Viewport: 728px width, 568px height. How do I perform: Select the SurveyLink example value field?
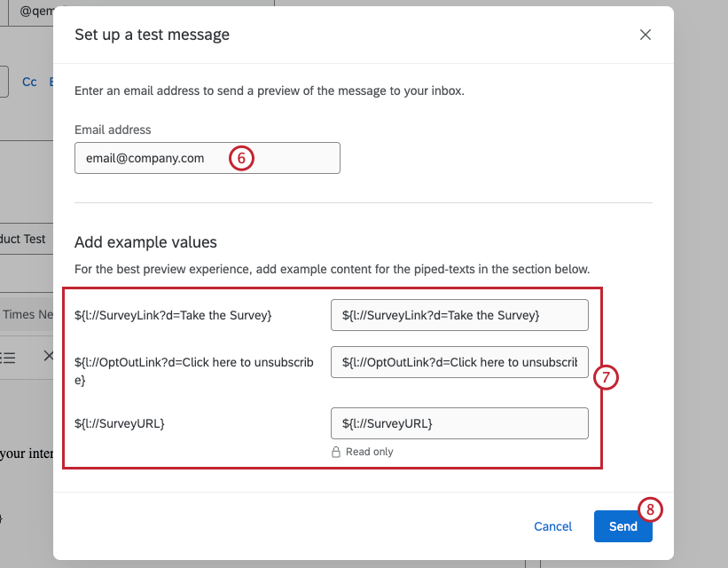click(459, 314)
